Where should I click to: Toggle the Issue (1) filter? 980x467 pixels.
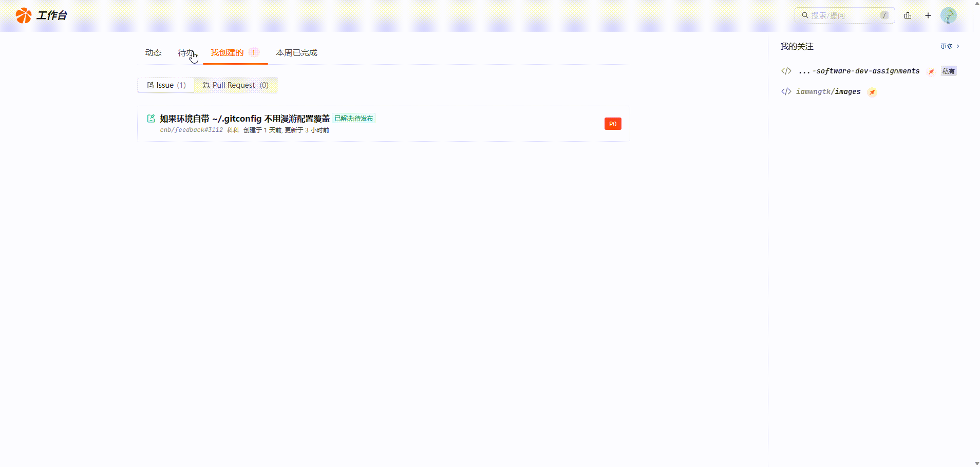[x=166, y=85]
